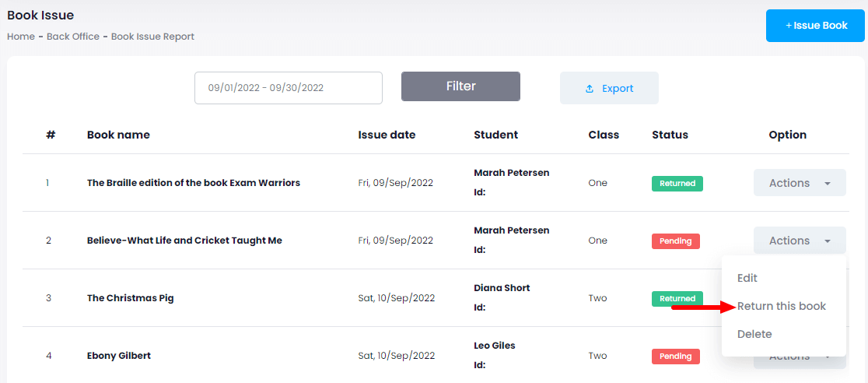Viewport: 868px width, 383px height.
Task: Click the Issue Book button
Action: coord(816,26)
